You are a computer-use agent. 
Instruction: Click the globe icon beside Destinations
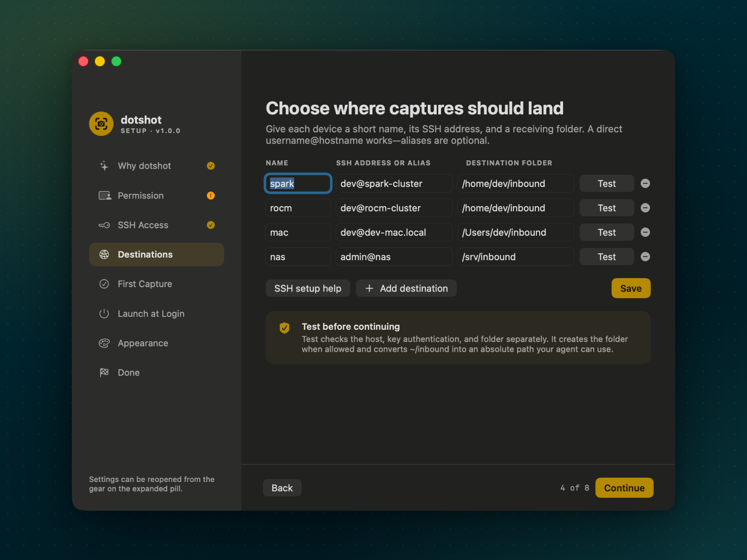[x=104, y=254]
